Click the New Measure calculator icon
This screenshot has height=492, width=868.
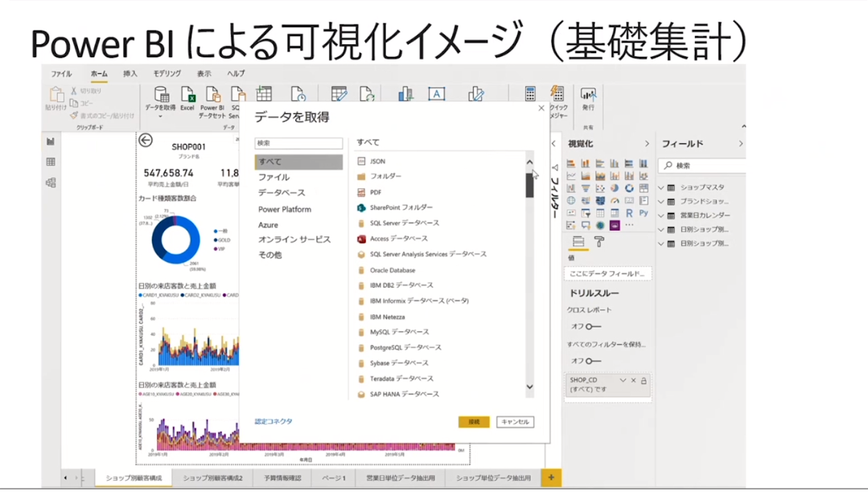point(530,93)
